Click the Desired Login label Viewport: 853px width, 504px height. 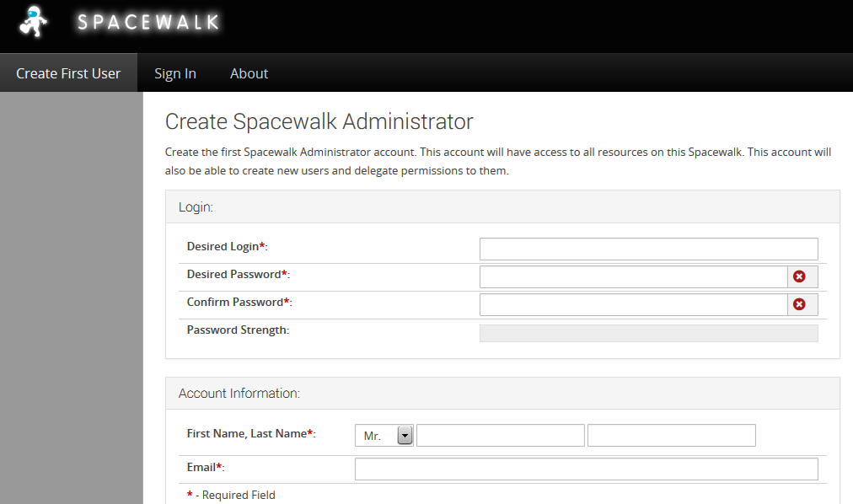pyautogui.click(x=228, y=246)
